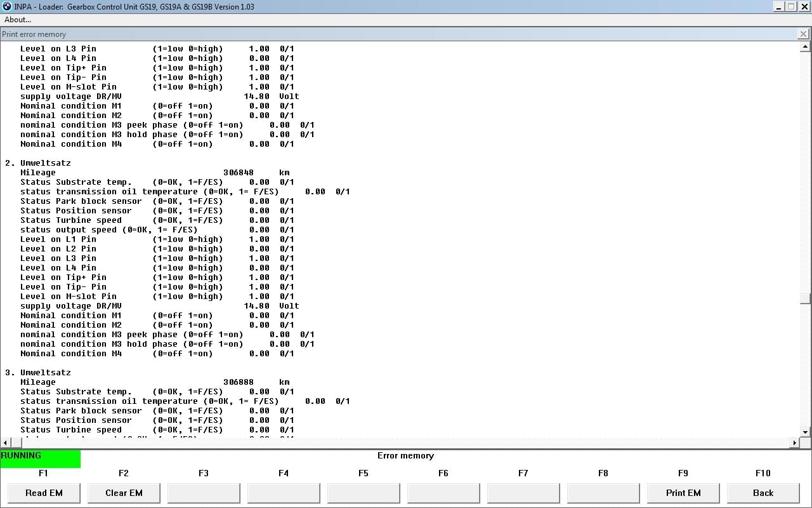The image size is (812, 508).
Task: Click the '3. Umweltsatz' heading
Action: coord(38,373)
